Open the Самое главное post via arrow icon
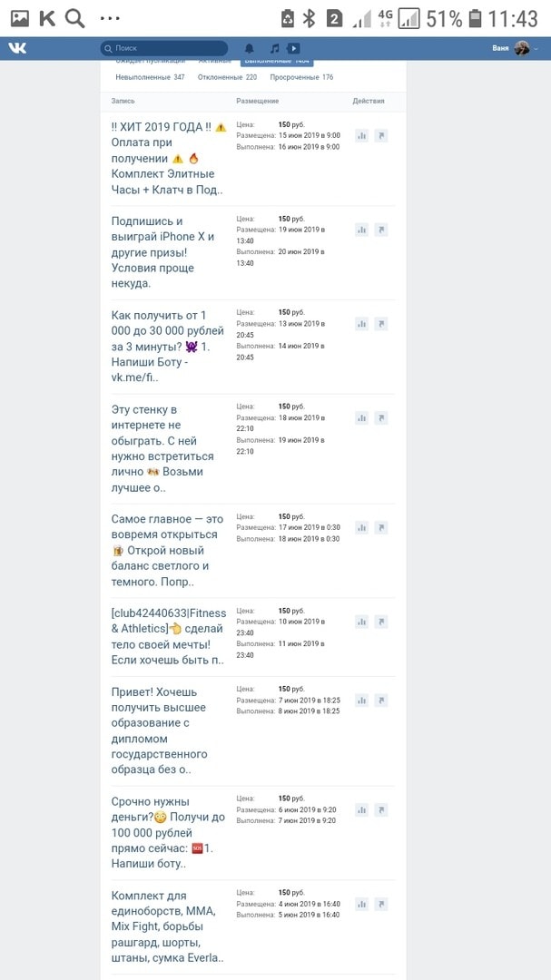The image size is (551, 980). [381, 527]
